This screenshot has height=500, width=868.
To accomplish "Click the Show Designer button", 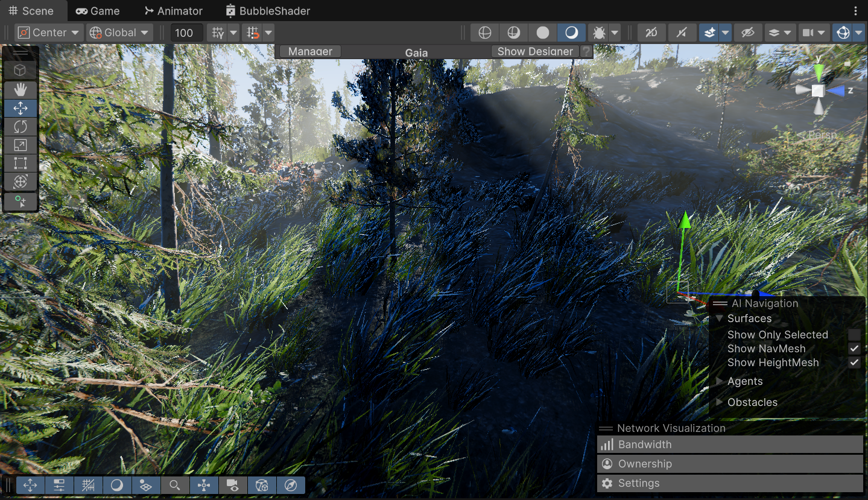I will (534, 51).
